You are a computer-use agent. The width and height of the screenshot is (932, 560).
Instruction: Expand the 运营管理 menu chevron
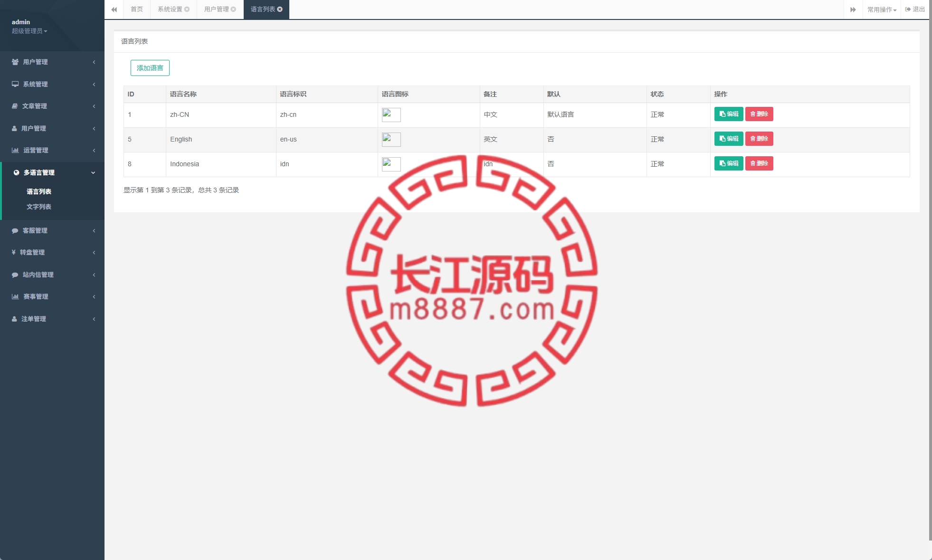point(94,150)
